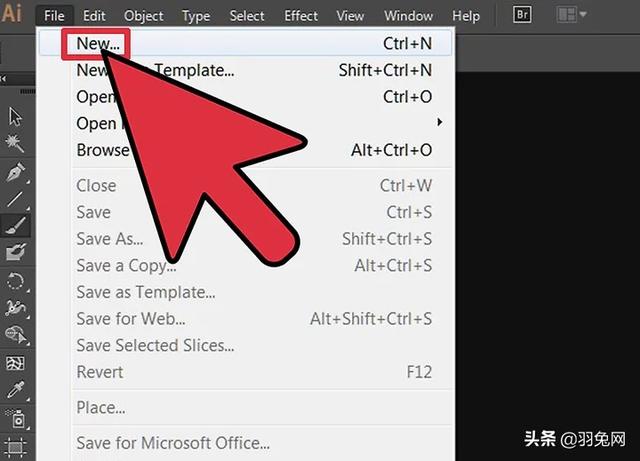Select the Paintbrush tool

(x=16, y=226)
